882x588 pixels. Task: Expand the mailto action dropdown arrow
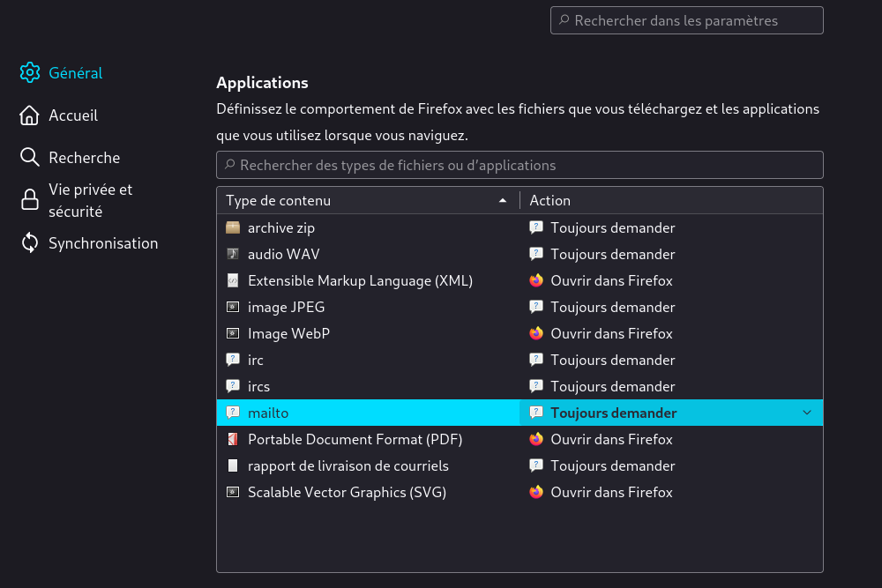pos(807,413)
